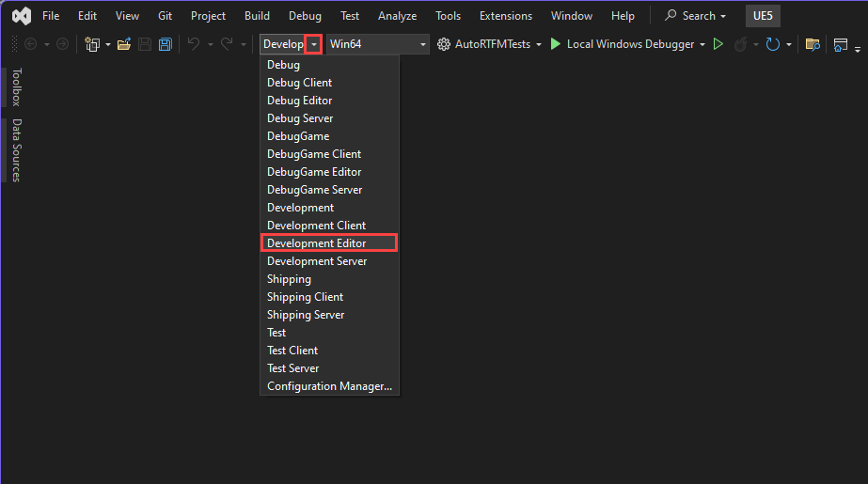Click the Restart circular arrow icon
868x484 pixels.
pos(773,44)
